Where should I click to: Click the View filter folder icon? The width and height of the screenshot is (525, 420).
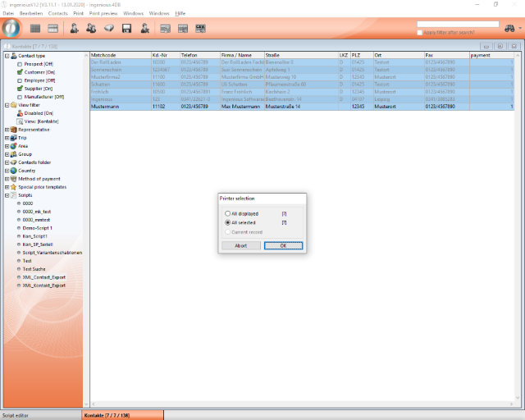[14, 105]
